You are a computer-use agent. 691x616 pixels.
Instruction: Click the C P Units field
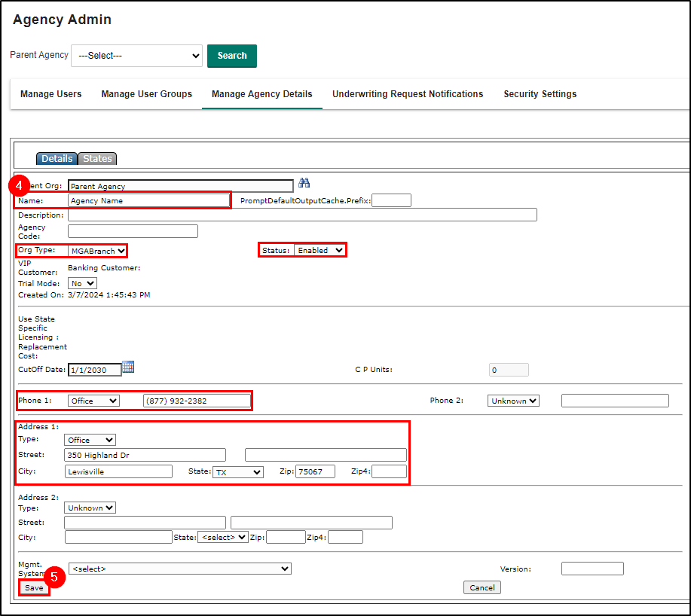click(x=509, y=370)
